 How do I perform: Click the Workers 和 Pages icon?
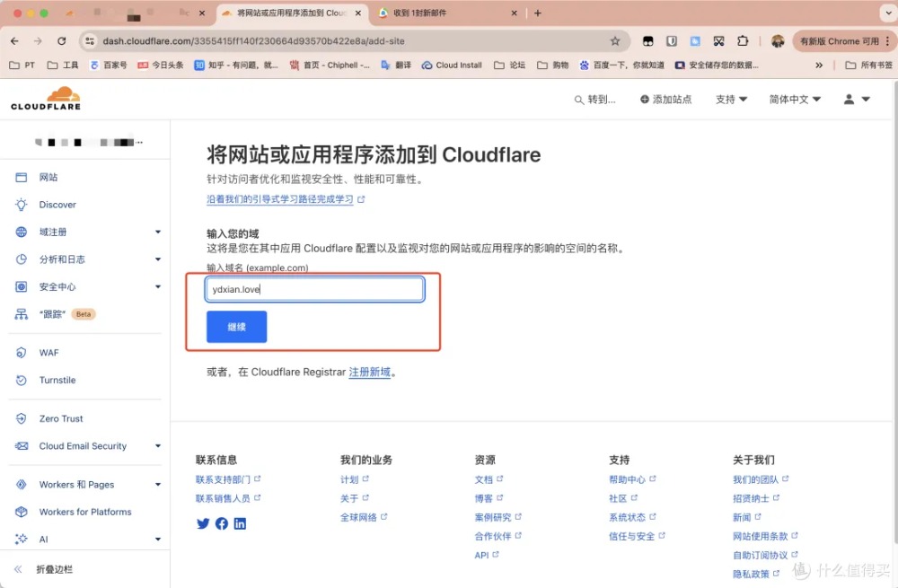pyautogui.click(x=22, y=485)
